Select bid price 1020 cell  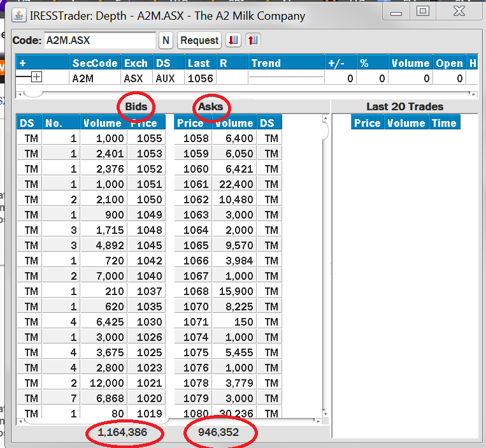click(x=147, y=398)
